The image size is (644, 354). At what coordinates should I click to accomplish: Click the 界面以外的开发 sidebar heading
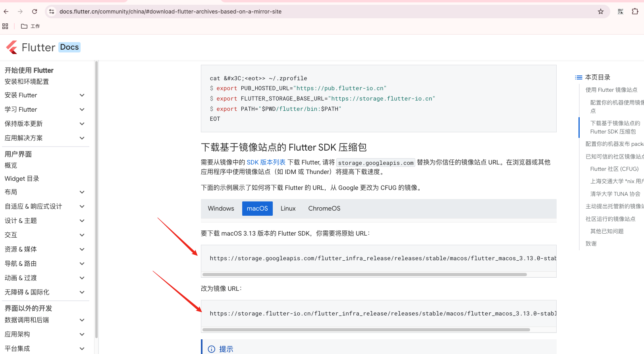tap(28, 308)
